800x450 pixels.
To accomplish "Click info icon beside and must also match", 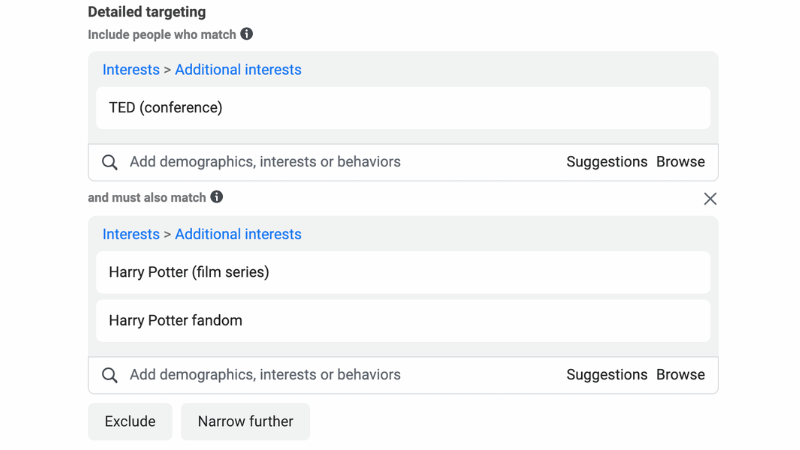I will pyautogui.click(x=216, y=197).
